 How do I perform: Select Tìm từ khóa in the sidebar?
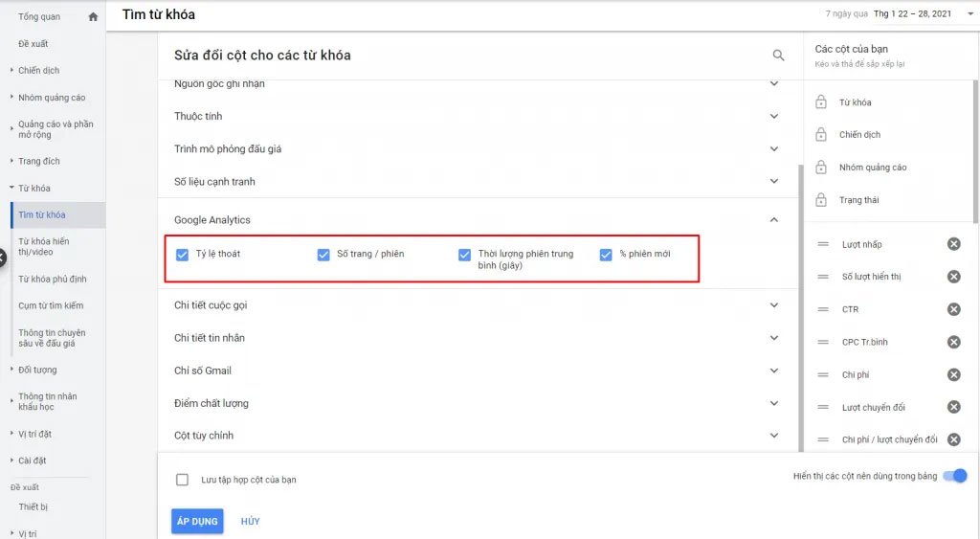click(42, 215)
